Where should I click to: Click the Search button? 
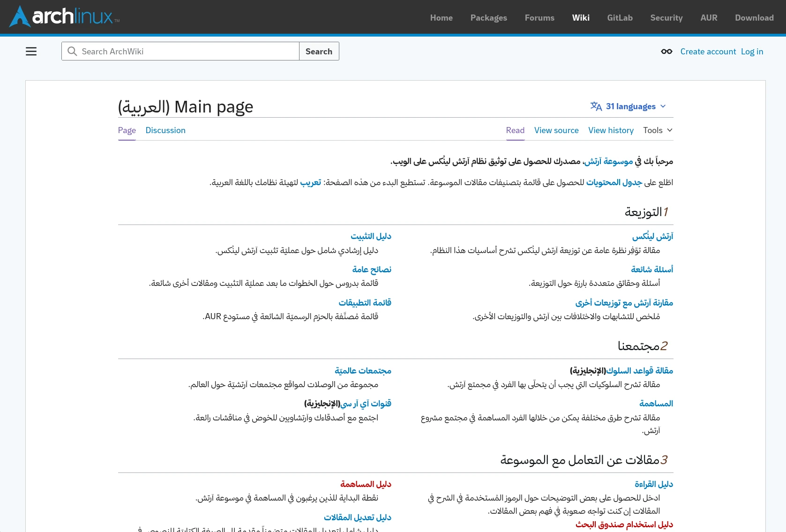pos(319,51)
